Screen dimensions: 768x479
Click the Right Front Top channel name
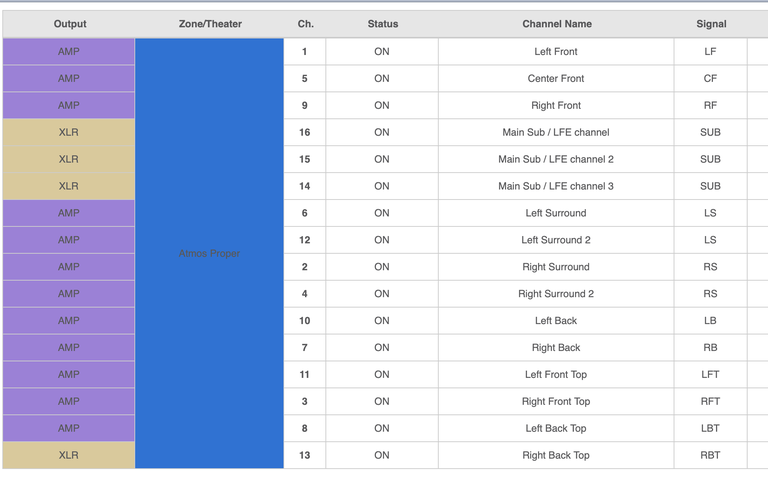(x=556, y=402)
